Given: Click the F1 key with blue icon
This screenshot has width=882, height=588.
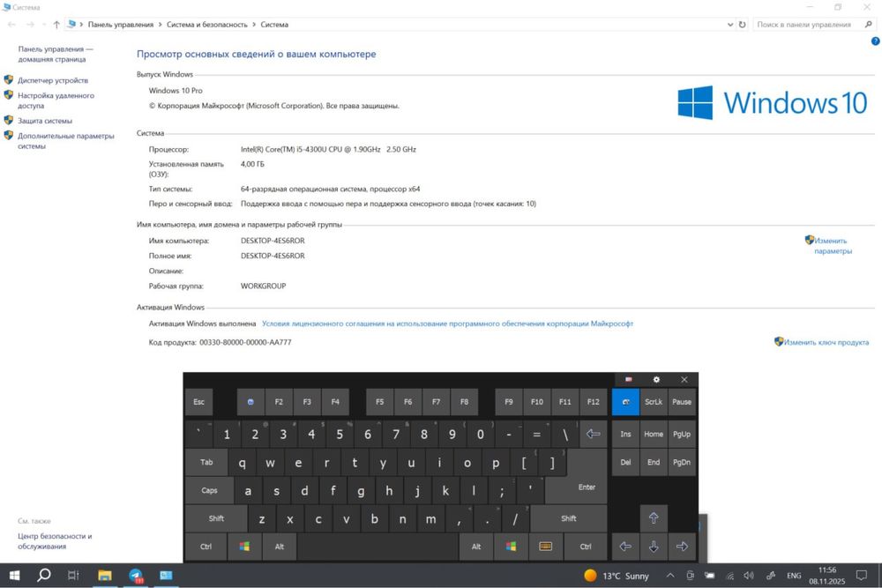Looking at the screenshot, I should (x=250, y=402).
